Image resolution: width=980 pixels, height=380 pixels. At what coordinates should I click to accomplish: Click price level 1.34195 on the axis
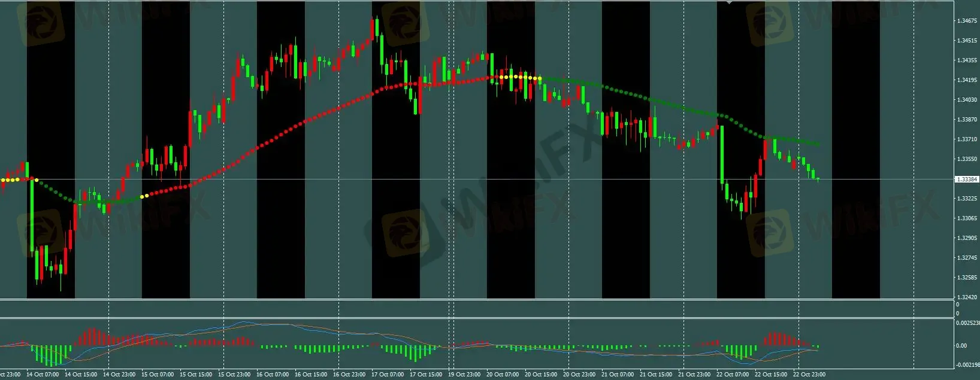pyautogui.click(x=967, y=80)
